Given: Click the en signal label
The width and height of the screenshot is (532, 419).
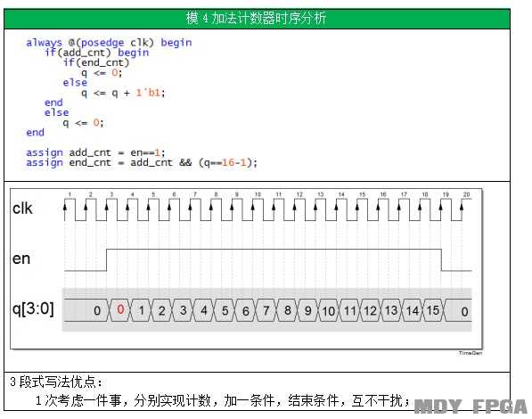Looking at the screenshot, I should [x=21, y=259].
